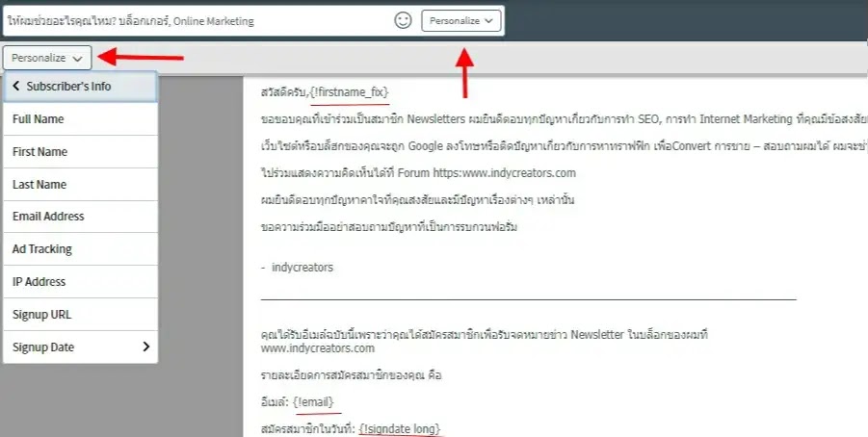Open the message toolbar Personalize dropdown
868x437 pixels.
point(47,58)
